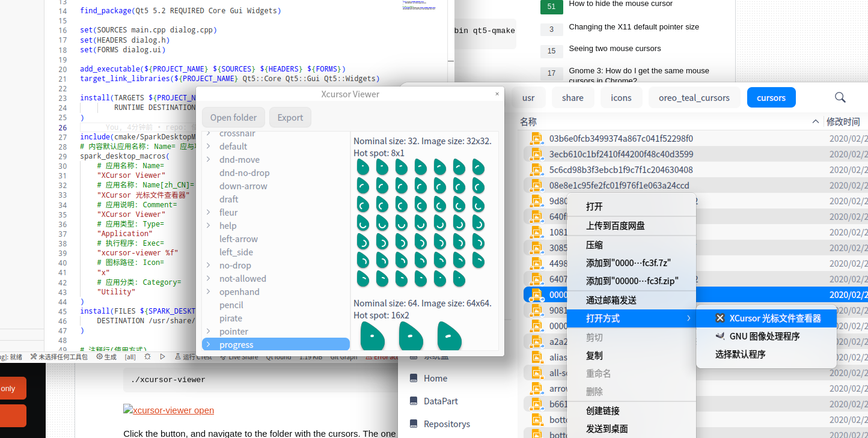Click the search magnifier in file manager

pyautogui.click(x=840, y=97)
